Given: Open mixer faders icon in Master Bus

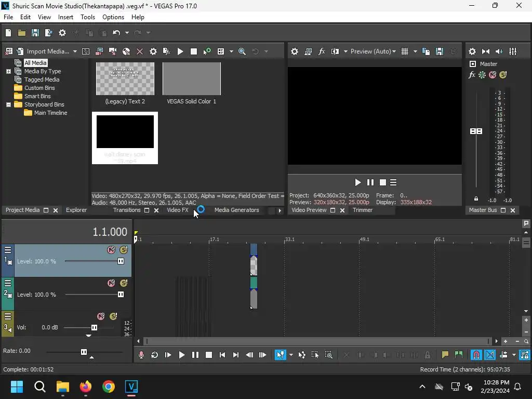Looking at the screenshot, I should tap(513, 51).
